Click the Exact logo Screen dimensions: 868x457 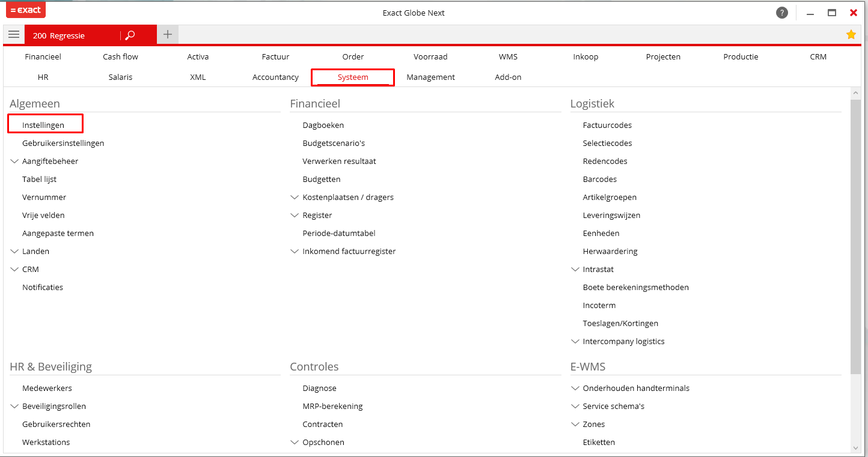(26, 10)
